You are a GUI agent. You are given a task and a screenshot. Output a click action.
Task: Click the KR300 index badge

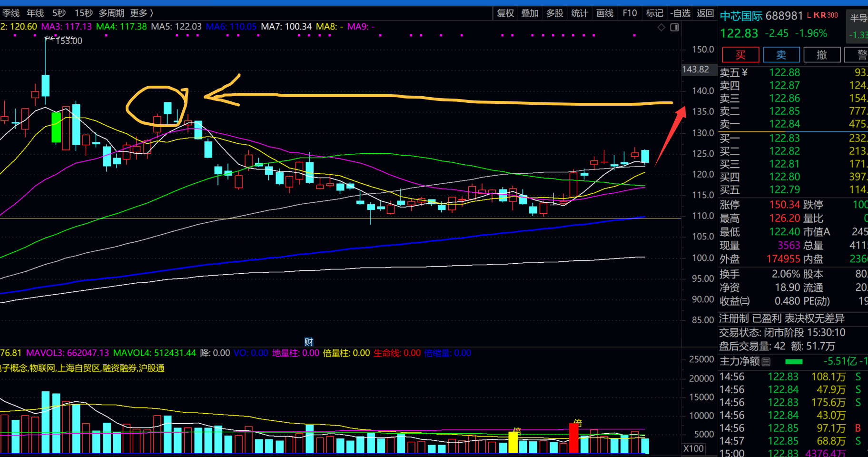[x=826, y=15]
